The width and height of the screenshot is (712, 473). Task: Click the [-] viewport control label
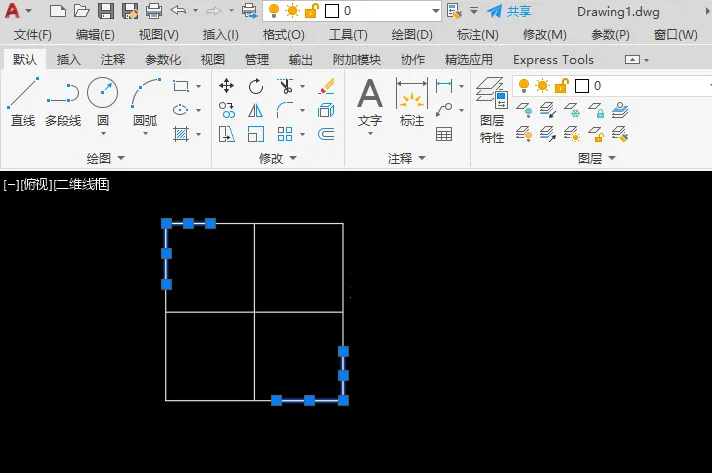pos(11,185)
